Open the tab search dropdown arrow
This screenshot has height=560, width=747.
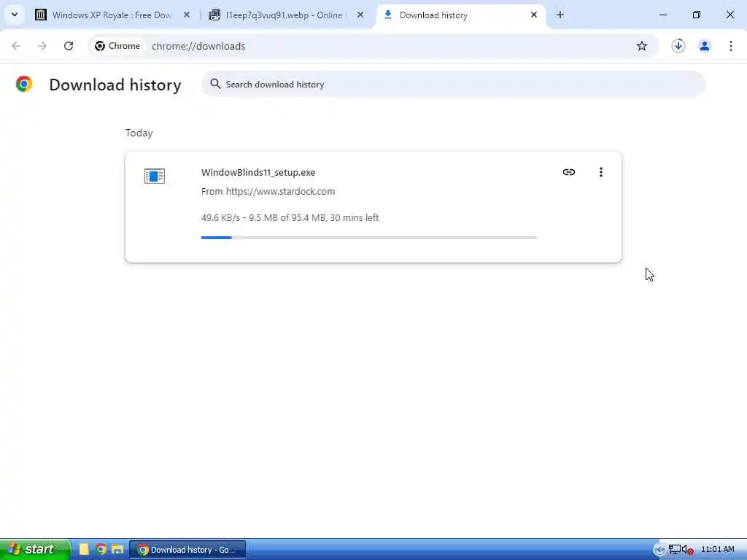(15, 15)
